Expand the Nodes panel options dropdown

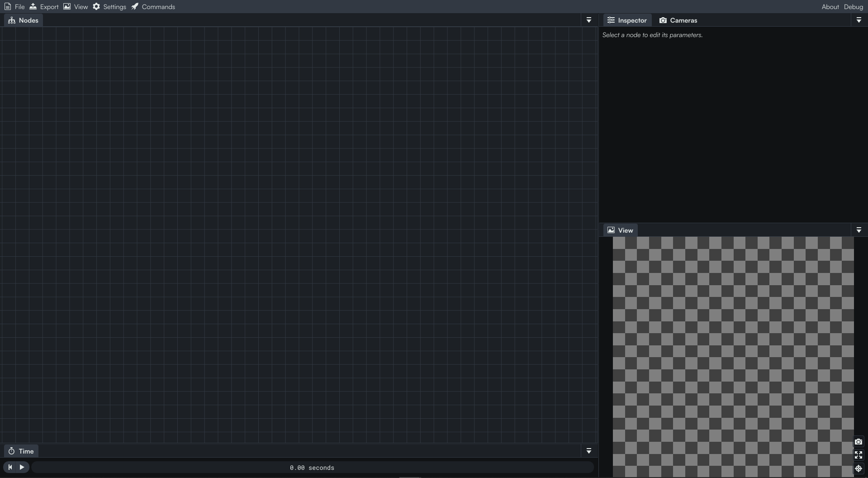click(588, 20)
